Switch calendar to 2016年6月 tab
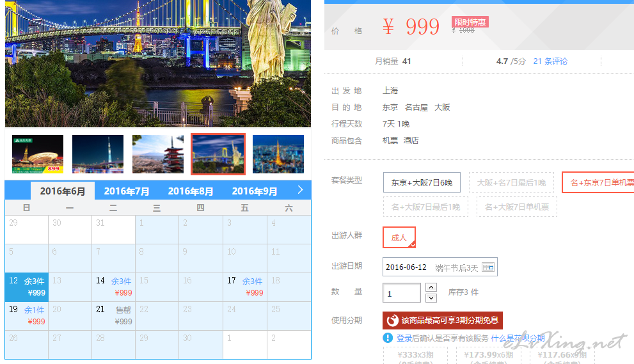 63,191
